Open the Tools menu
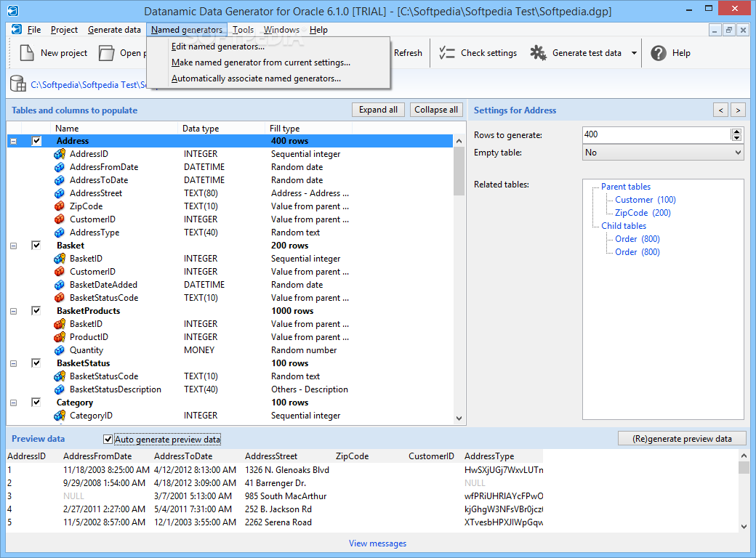The width and height of the screenshot is (756, 558). pos(243,30)
